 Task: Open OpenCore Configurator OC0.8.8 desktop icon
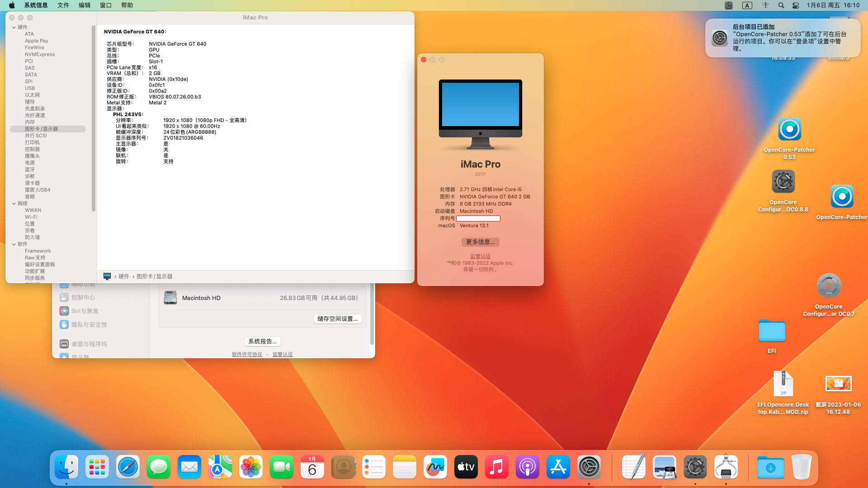783,182
